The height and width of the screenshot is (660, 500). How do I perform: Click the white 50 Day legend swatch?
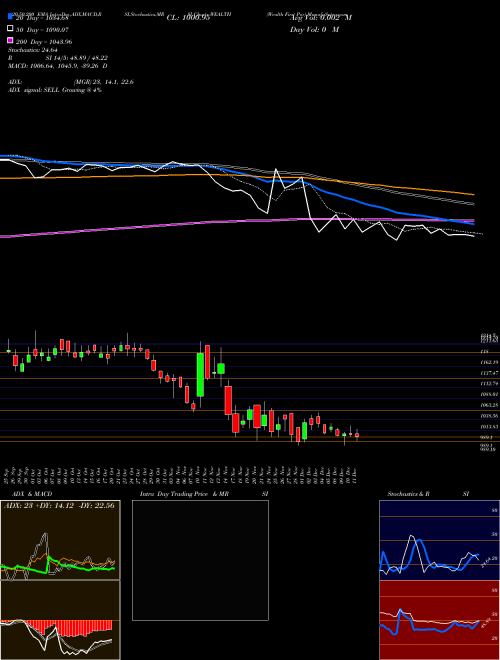pyautogui.click(x=11, y=29)
